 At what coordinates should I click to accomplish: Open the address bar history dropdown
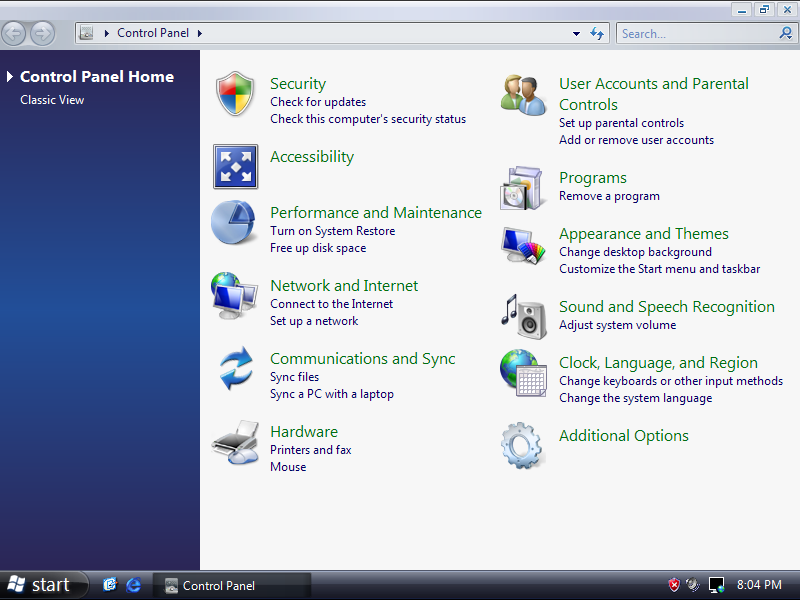[x=577, y=34]
